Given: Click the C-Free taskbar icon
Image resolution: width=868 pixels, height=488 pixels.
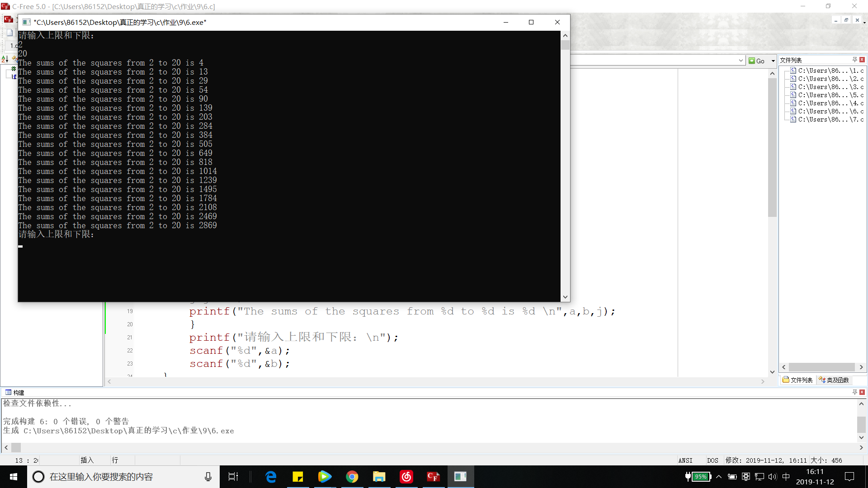Looking at the screenshot, I should [433, 477].
